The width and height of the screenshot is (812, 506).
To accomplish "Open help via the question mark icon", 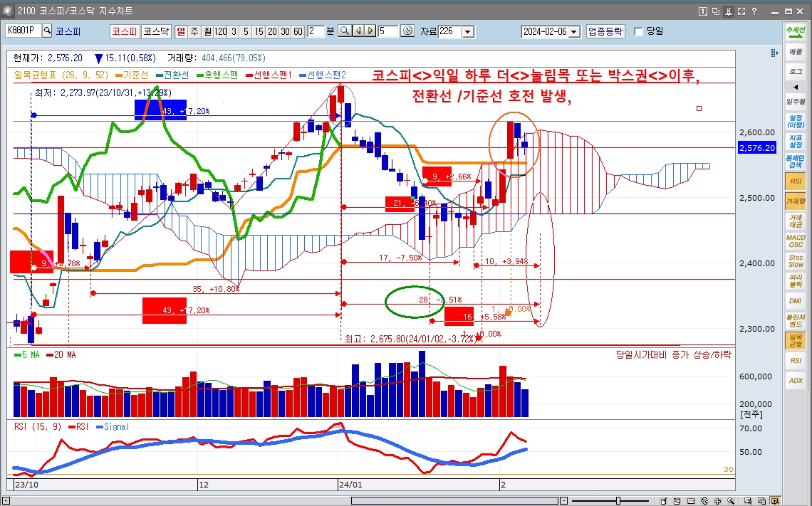I will tap(754, 11).
